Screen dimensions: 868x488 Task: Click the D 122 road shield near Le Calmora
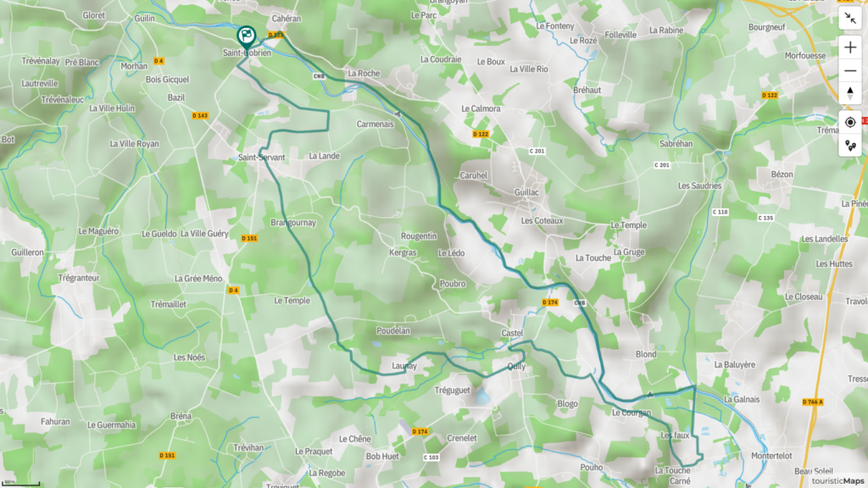click(x=481, y=134)
